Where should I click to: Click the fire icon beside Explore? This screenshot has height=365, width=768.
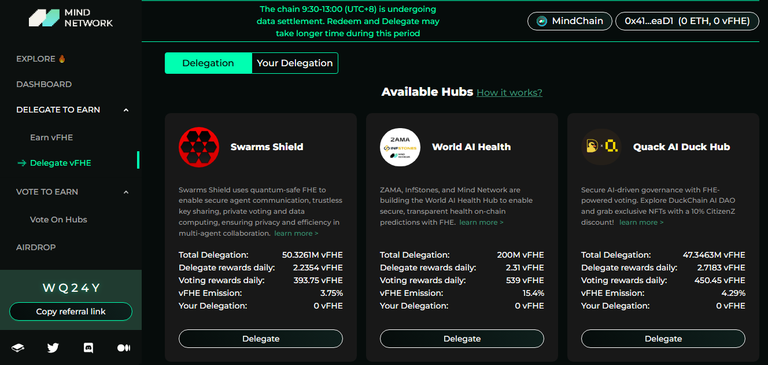point(62,59)
